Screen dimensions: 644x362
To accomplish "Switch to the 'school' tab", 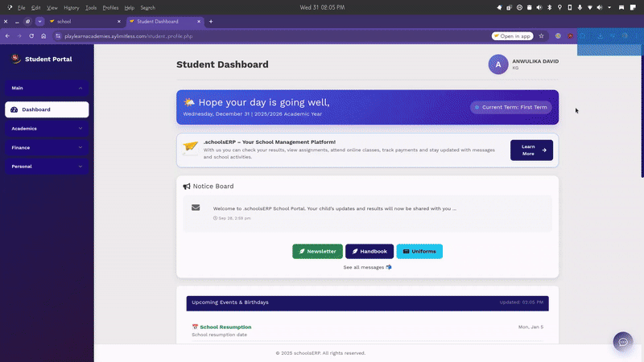I will [85, 22].
